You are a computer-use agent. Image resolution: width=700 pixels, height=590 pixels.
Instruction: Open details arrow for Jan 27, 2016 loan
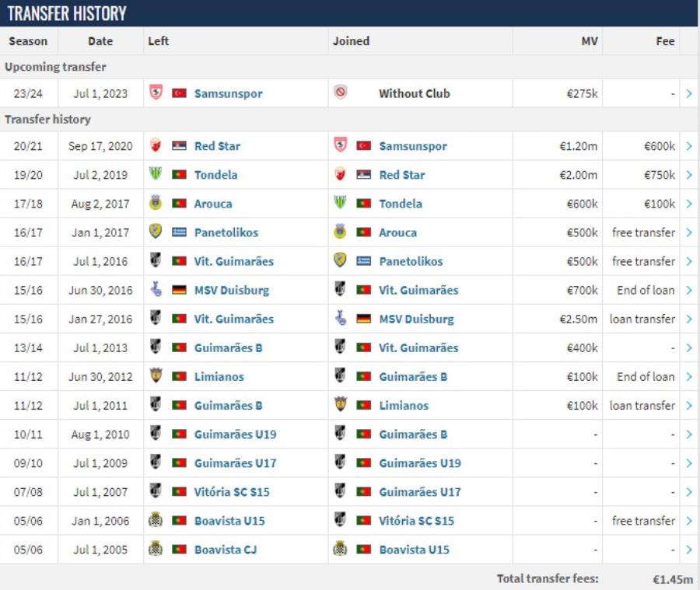point(689,319)
